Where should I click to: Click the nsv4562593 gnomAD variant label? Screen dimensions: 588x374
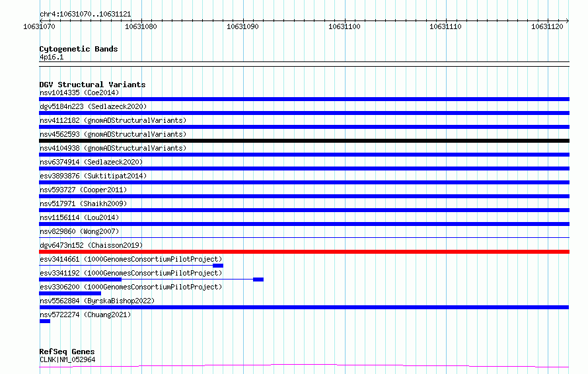point(113,134)
